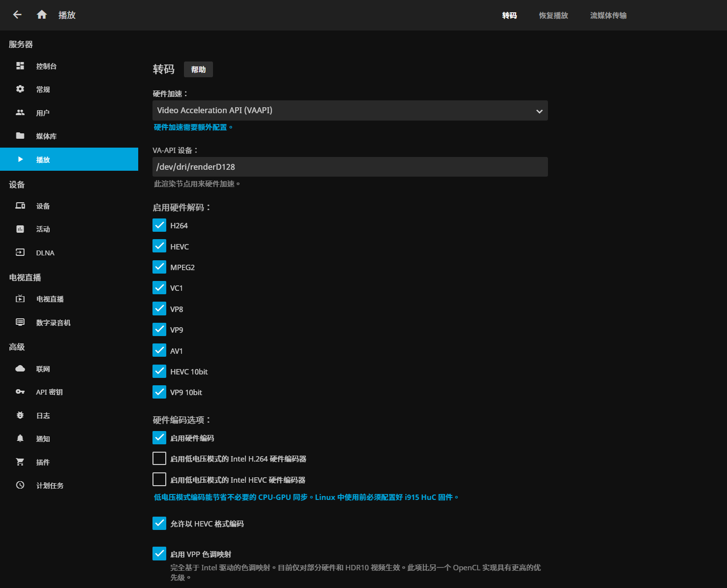727x588 pixels.
Task: Switch to the 恢复播放 tab
Action: (x=553, y=15)
